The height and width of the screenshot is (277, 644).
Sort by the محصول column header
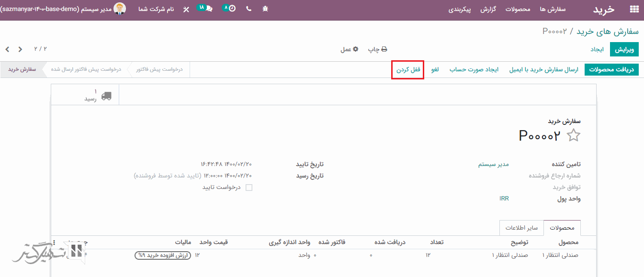pos(568,242)
